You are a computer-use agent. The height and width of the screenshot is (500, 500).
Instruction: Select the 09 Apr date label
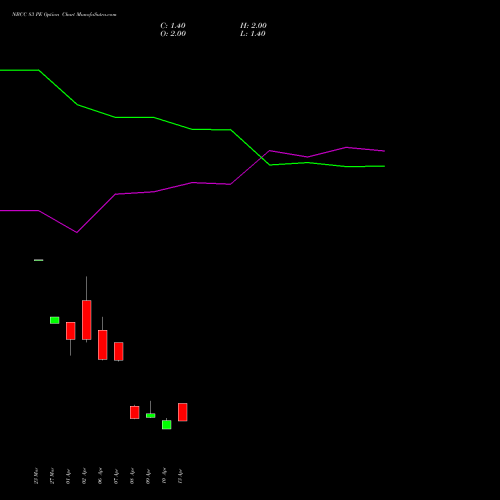tap(148, 476)
